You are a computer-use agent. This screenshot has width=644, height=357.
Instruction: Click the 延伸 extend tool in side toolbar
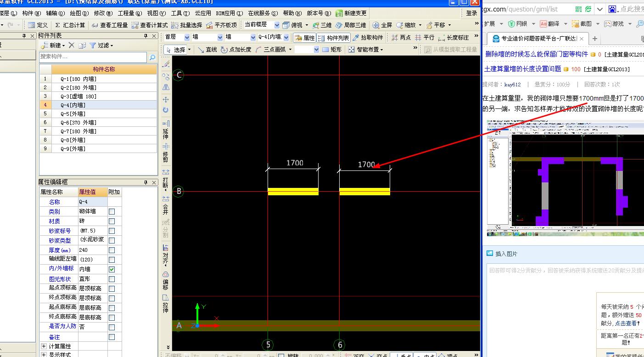pyautogui.click(x=166, y=130)
